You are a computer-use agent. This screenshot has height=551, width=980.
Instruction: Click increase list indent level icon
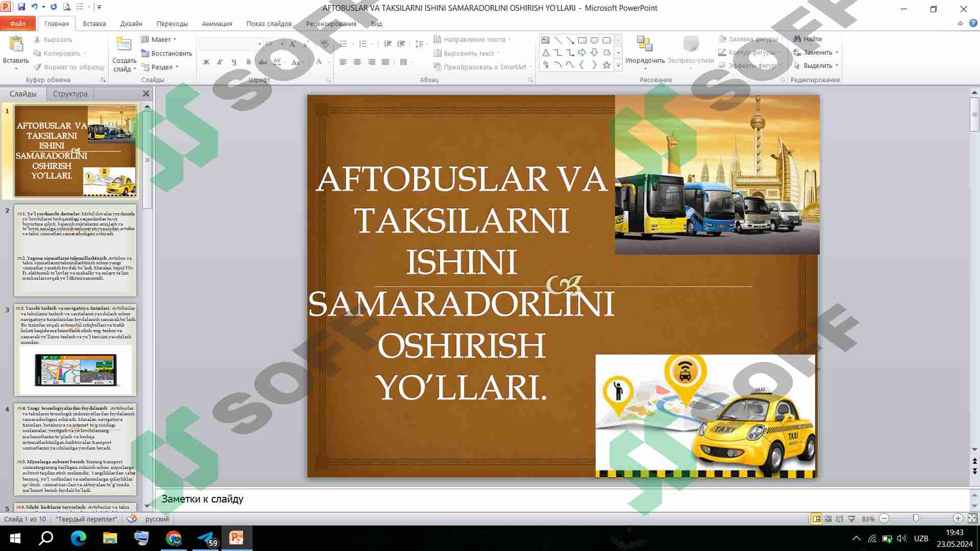(x=401, y=44)
